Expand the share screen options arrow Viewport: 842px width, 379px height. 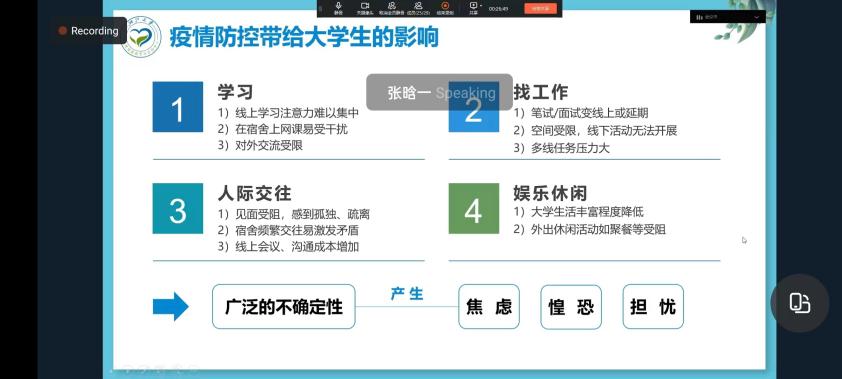pyautogui.click(x=481, y=6)
